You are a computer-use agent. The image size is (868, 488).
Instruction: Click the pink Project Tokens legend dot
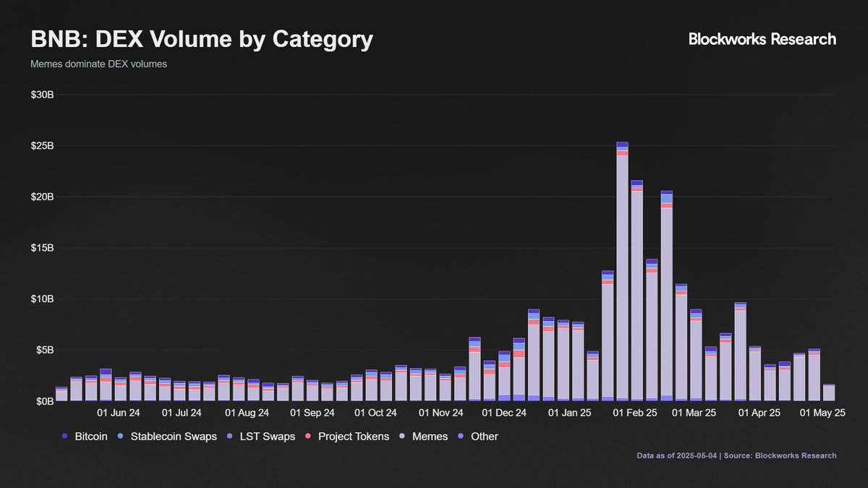click(x=309, y=437)
